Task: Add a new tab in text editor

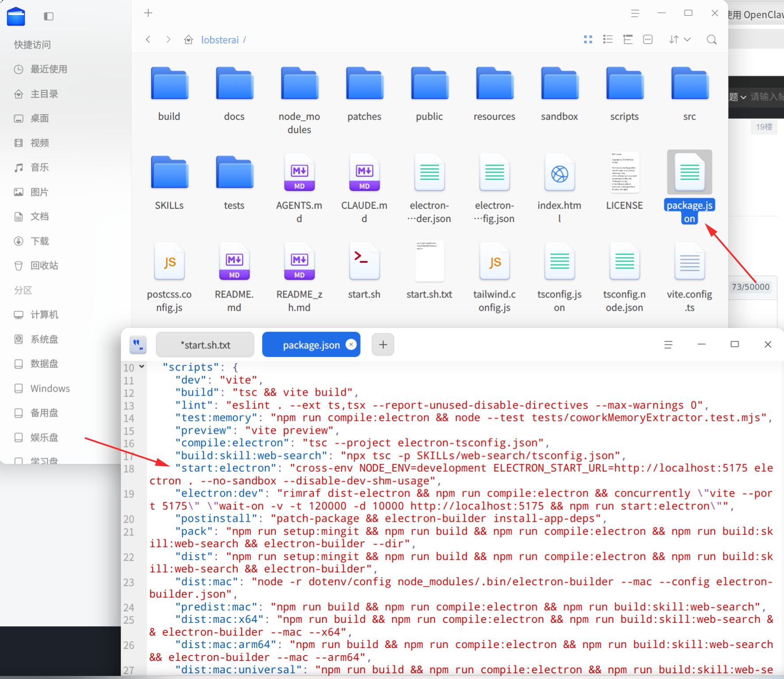Action: point(383,344)
